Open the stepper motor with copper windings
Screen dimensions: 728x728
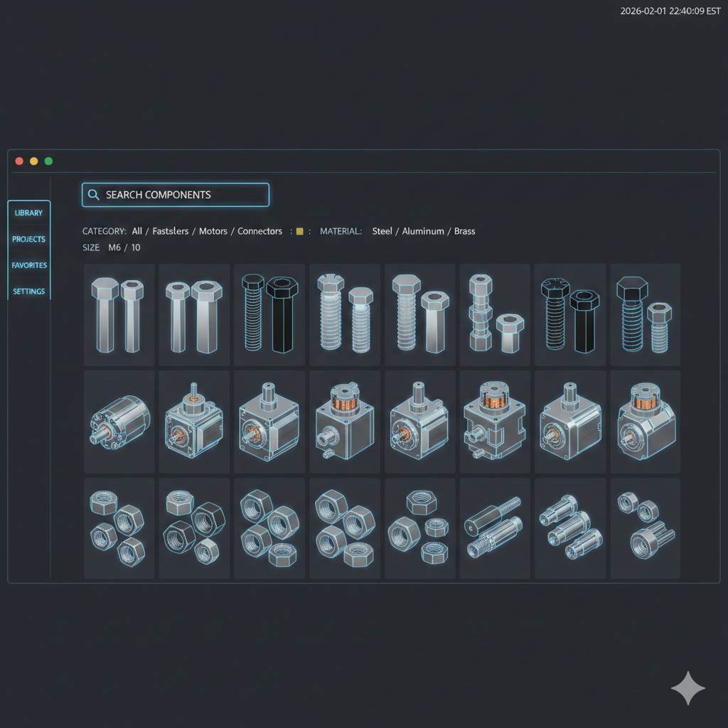pos(344,421)
